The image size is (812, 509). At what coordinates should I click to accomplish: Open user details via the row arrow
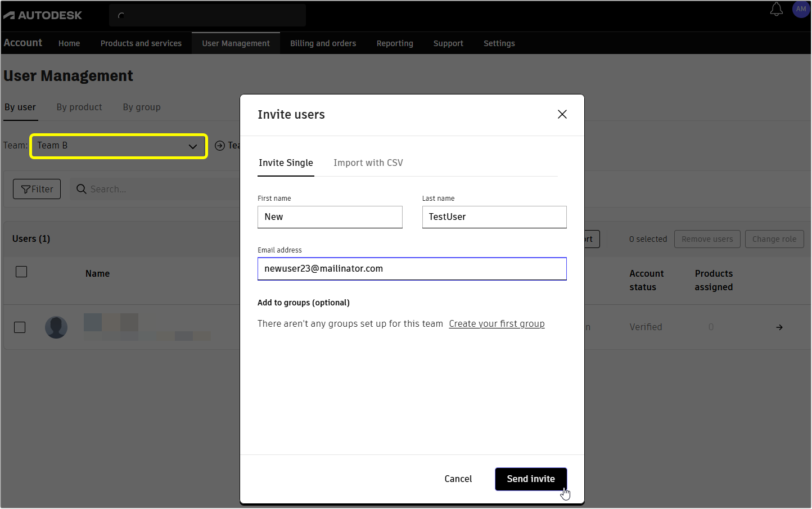(x=779, y=327)
